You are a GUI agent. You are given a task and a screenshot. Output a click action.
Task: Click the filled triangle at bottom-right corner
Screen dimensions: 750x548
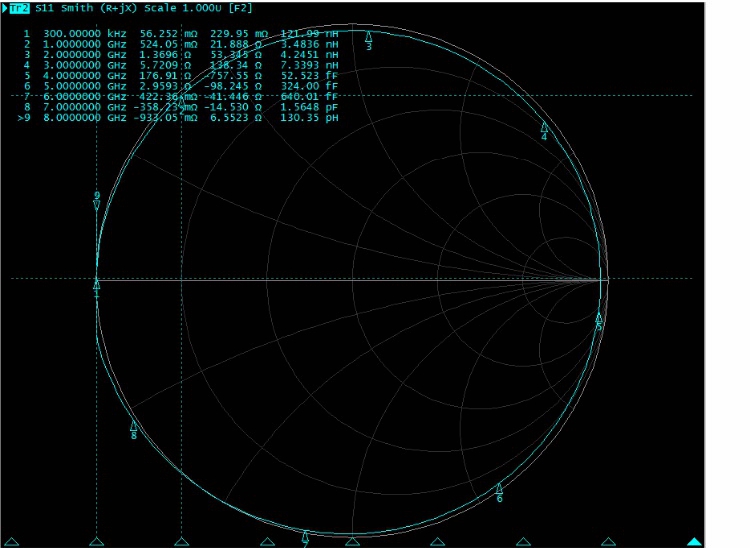click(x=694, y=541)
